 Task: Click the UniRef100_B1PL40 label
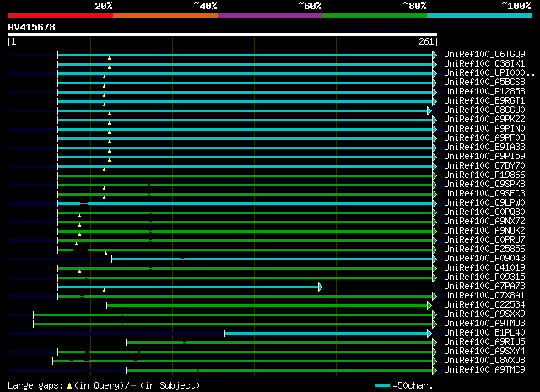[484, 333]
